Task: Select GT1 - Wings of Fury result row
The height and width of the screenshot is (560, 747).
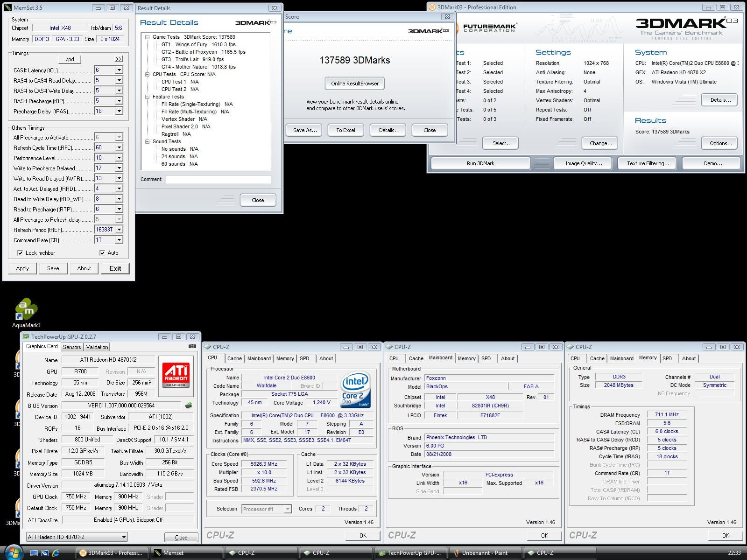Action: [x=198, y=44]
